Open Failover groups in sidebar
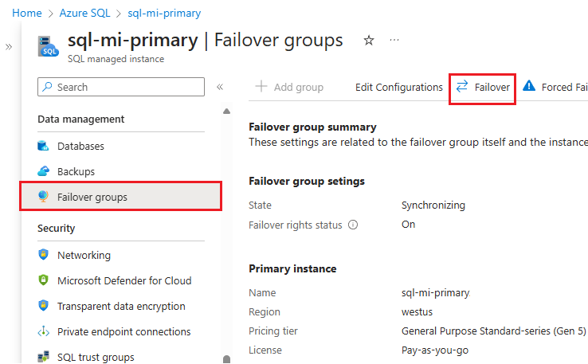This screenshot has height=364, width=588. tap(92, 197)
